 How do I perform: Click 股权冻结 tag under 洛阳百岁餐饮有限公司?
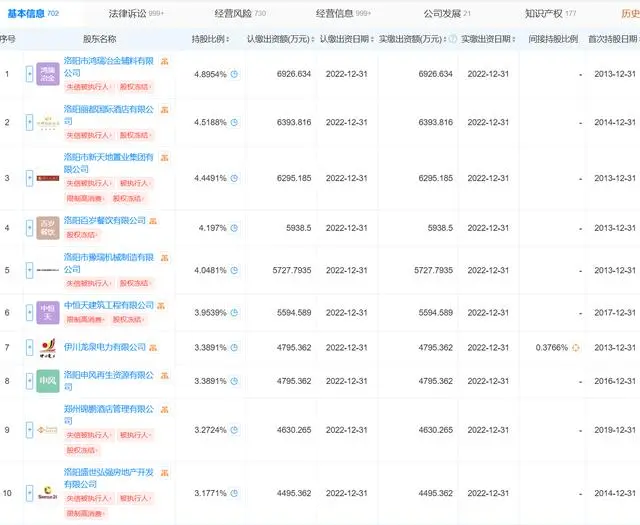81,235
